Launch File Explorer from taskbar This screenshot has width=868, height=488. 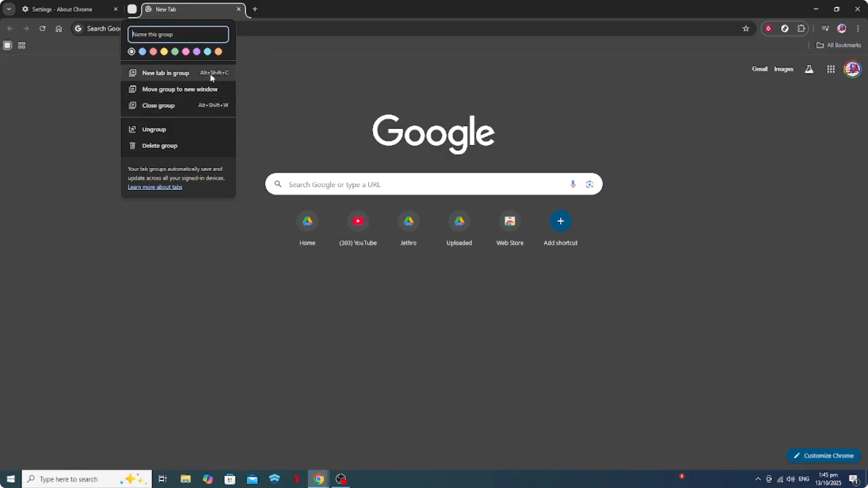(x=185, y=479)
